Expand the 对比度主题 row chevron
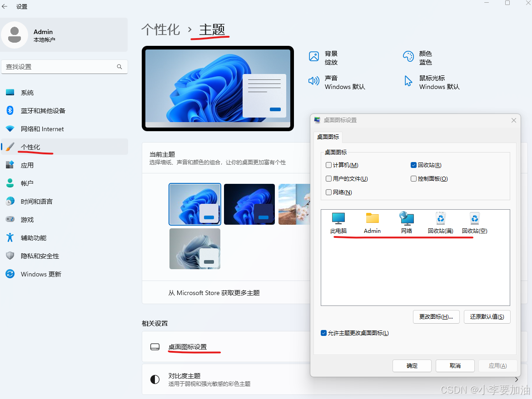Viewport: 532px width, 399px height. click(x=517, y=379)
